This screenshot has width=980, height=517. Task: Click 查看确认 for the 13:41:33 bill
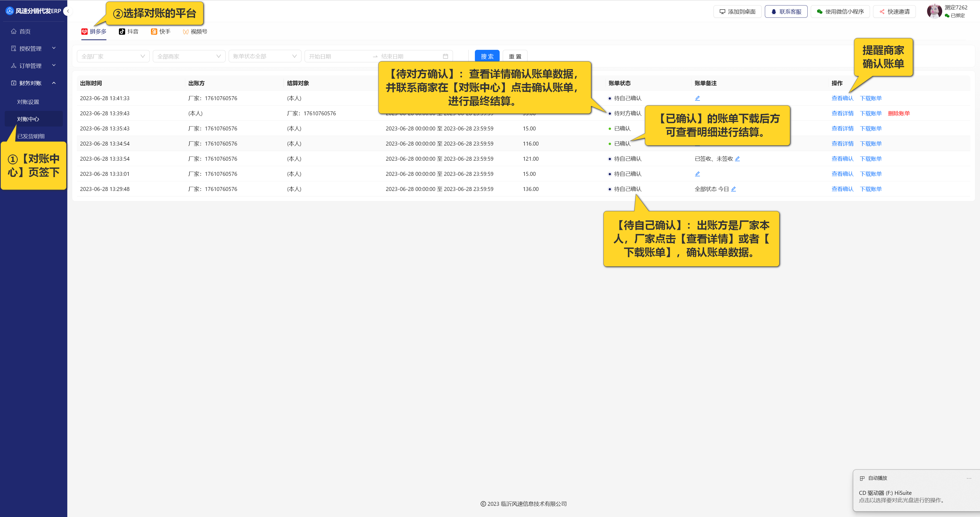pos(842,98)
